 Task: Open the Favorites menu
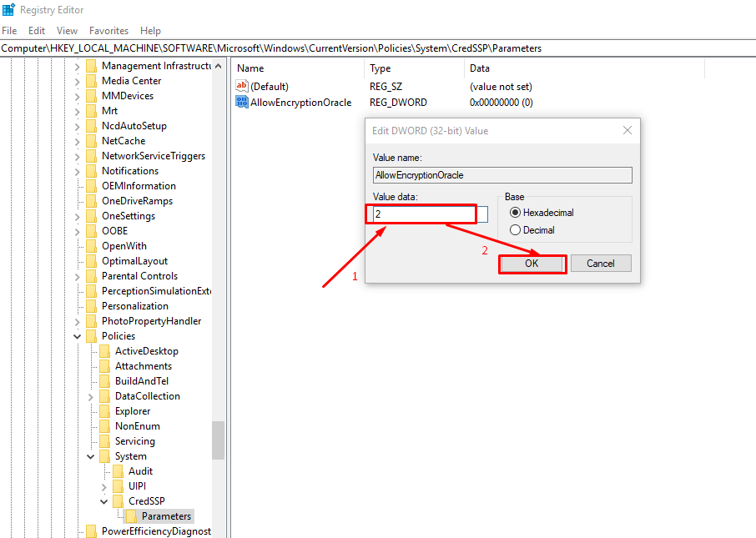108,31
